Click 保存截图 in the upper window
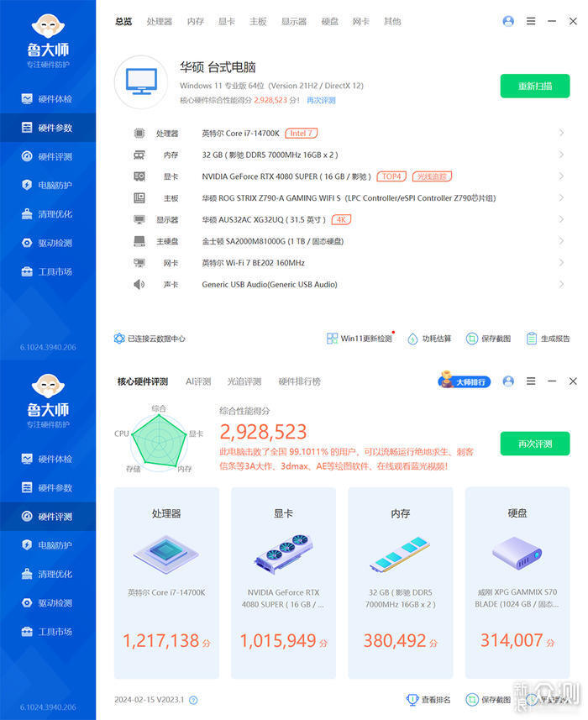This screenshot has height=720, width=588. (x=488, y=339)
